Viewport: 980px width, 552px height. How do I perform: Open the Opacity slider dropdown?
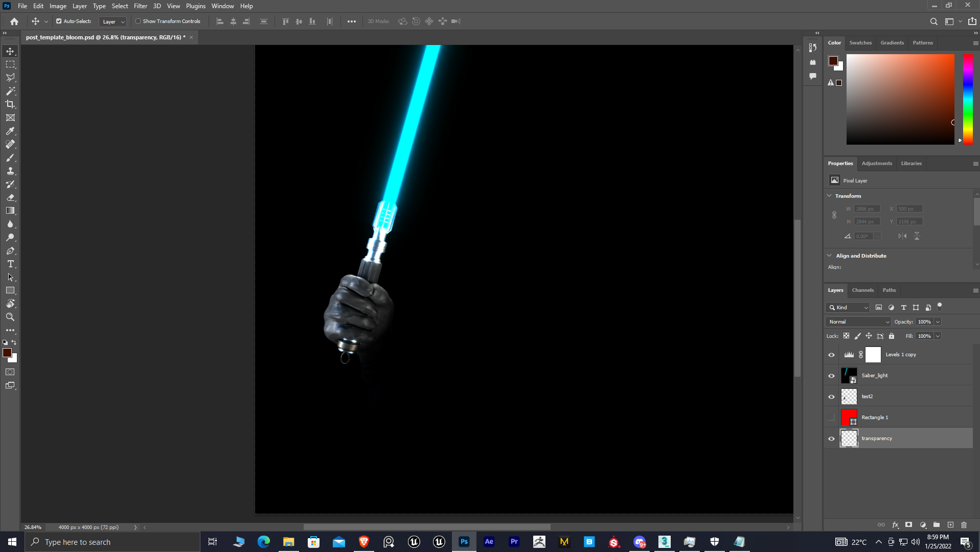[938, 322]
